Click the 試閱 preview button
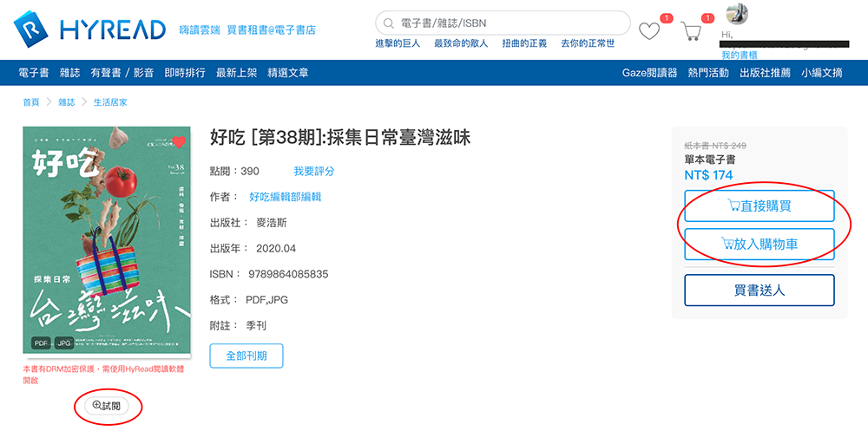The image size is (868, 444). tap(106, 406)
